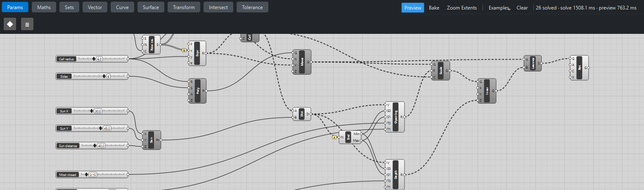Click the A input port of Rot
644x190 pixels.
[570, 65]
